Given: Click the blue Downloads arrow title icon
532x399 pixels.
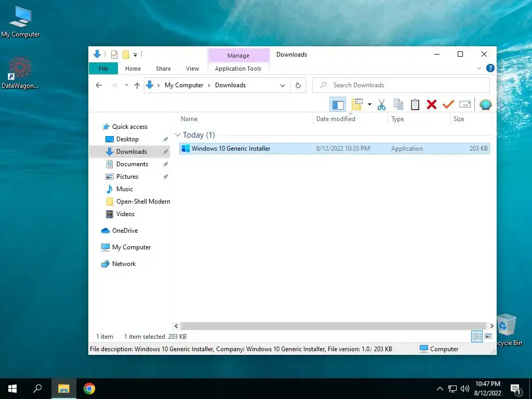Looking at the screenshot, I should (x=97, y=54).
